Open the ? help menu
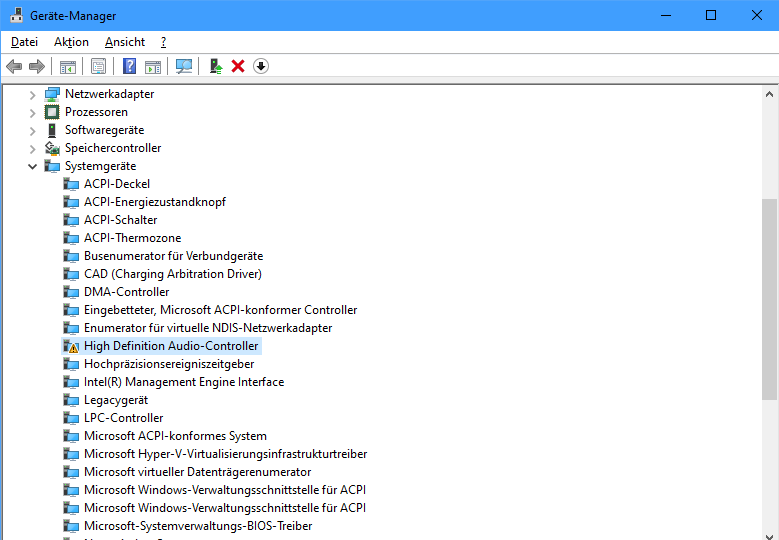Viewport: 779px width, 540px height. coord(163,42)
